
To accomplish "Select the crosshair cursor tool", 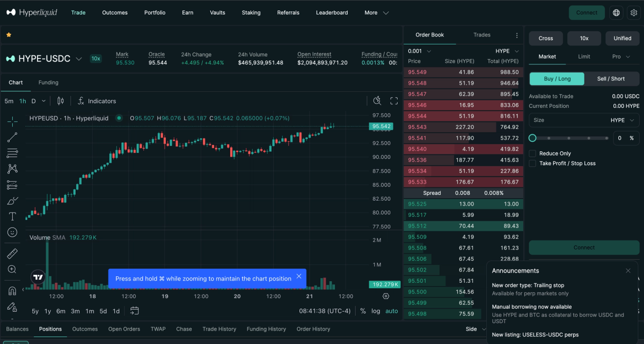I will tap(12, 121).
